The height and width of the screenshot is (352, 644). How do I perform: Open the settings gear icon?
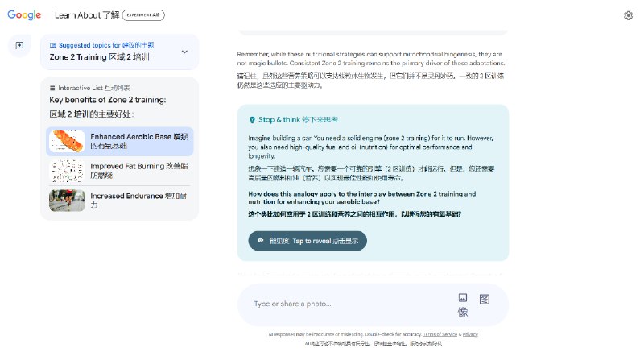click(x=628, y=15)
